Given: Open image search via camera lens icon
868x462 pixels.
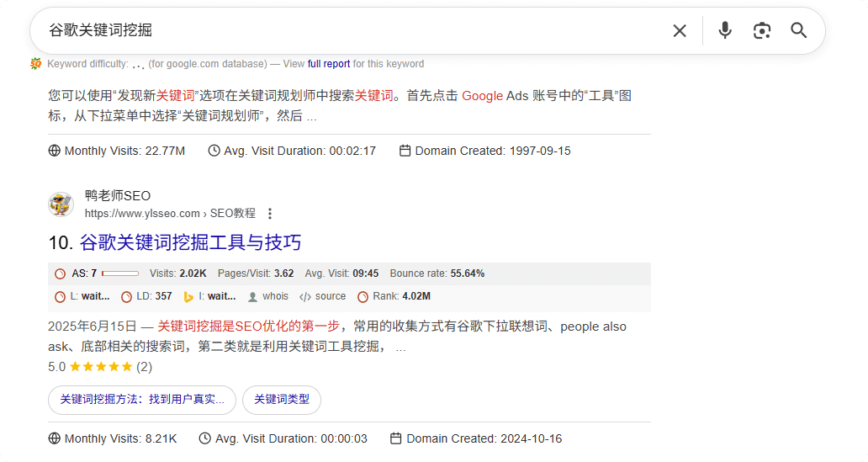Looking at the screenshot, I should pos(762,30).
